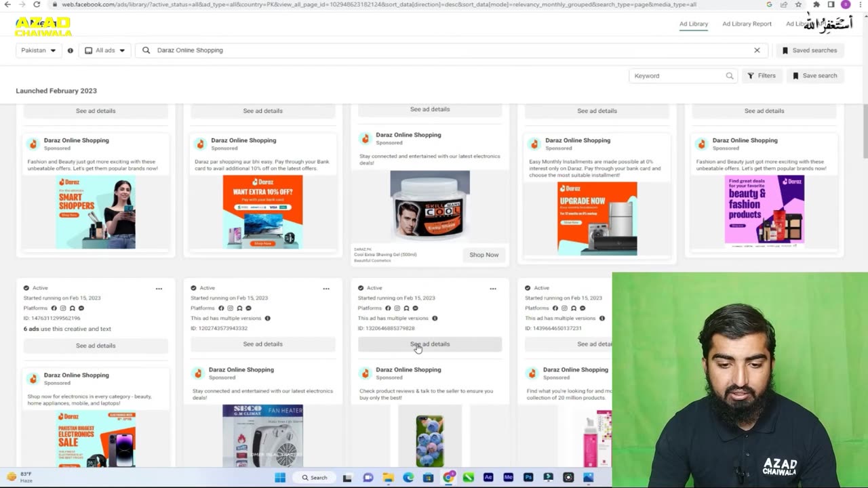Open the Filters options

[762, 76]
